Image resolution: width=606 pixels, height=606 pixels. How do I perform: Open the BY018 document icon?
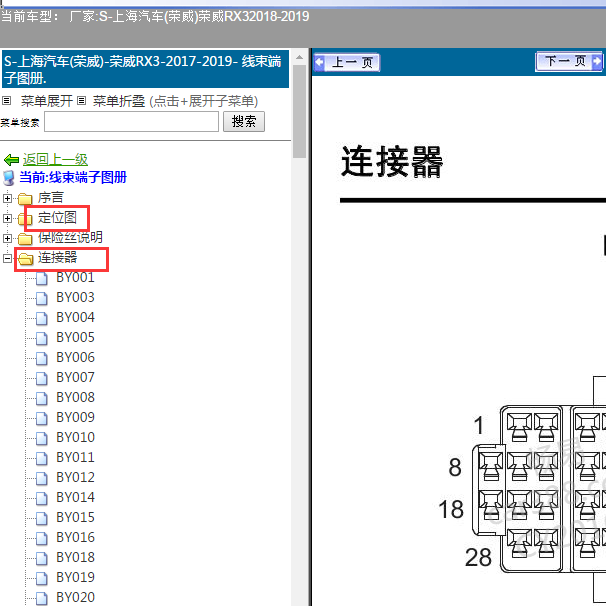(42, 558)
